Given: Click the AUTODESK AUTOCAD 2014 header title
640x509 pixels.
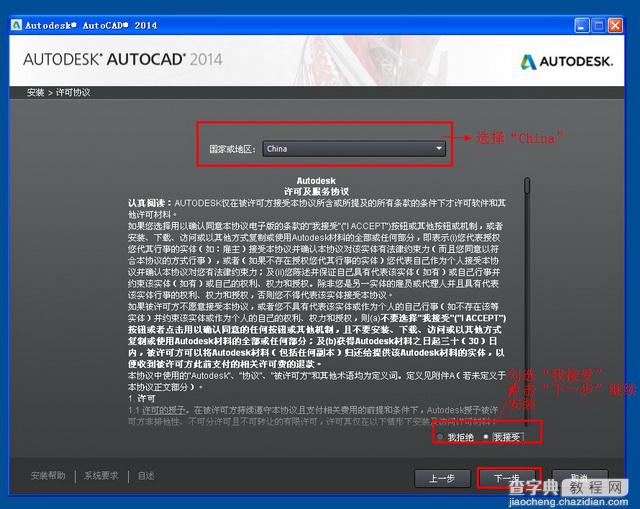Looking at the screenshot, I should (122, 60).
